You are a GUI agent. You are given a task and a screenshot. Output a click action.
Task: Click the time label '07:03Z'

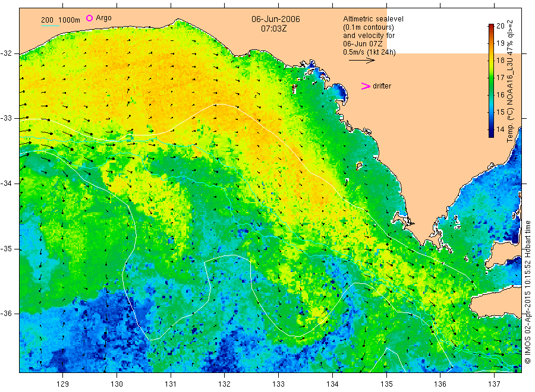[x=274, y=29]
